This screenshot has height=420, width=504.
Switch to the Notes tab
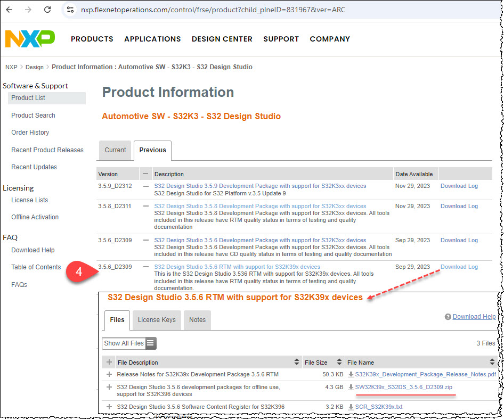pyautogui.click(x=197, y=320)
